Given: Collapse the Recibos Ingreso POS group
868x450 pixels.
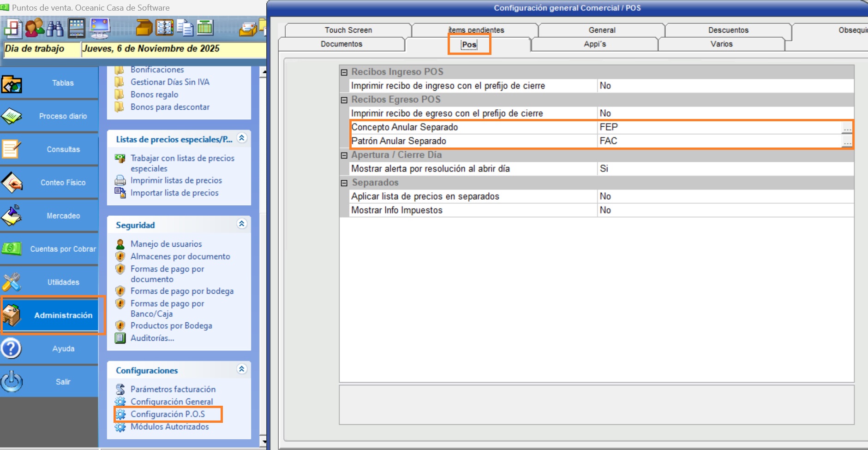Looking at the screenshot, I should point(344,72).
